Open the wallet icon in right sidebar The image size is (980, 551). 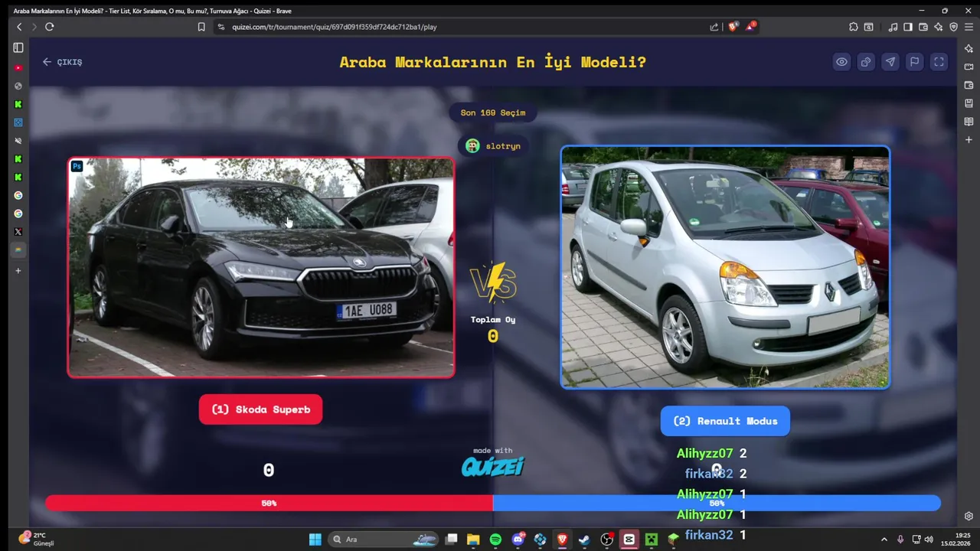[969, 85]
